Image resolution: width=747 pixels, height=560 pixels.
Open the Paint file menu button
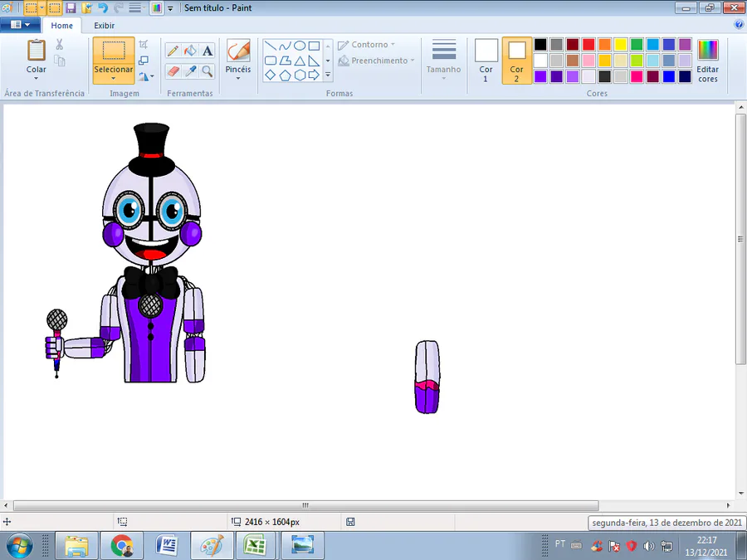[x=20, y=25]
